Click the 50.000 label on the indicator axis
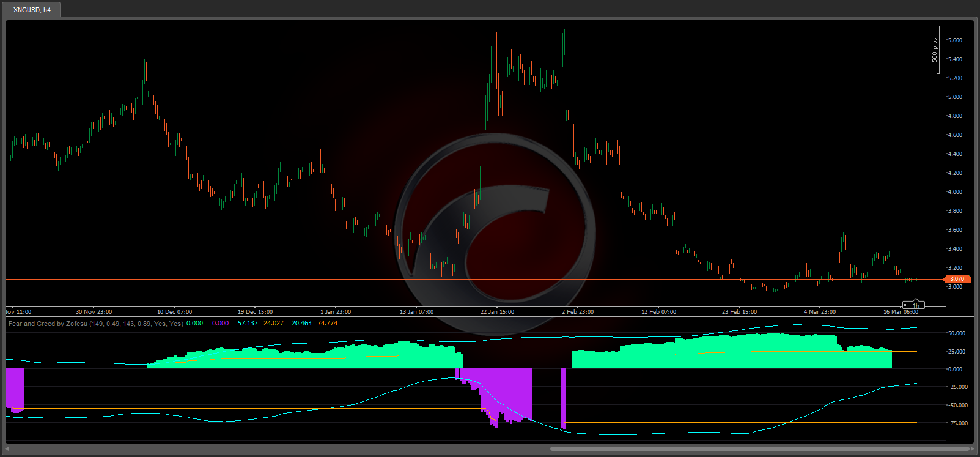This screenshot has width=980, height=457. (956, 333)
